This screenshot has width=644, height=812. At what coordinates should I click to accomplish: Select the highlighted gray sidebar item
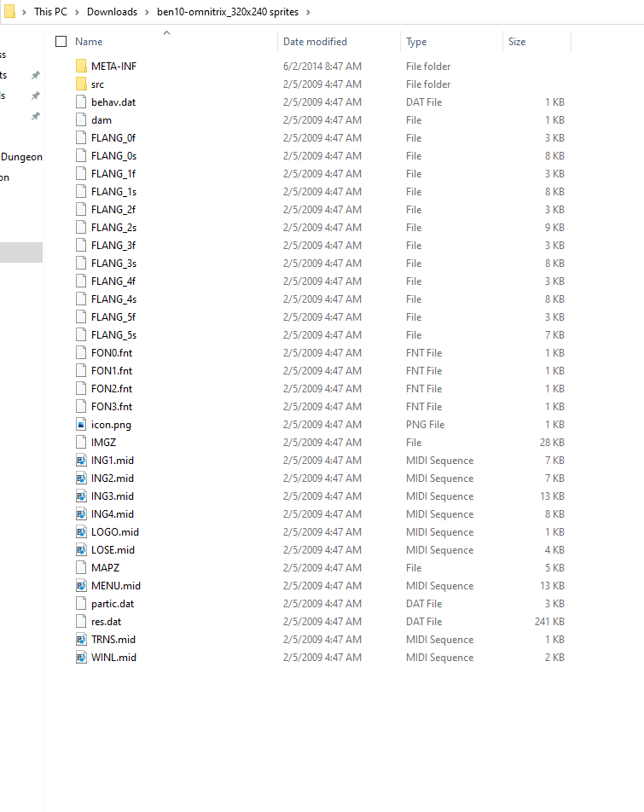21,252
